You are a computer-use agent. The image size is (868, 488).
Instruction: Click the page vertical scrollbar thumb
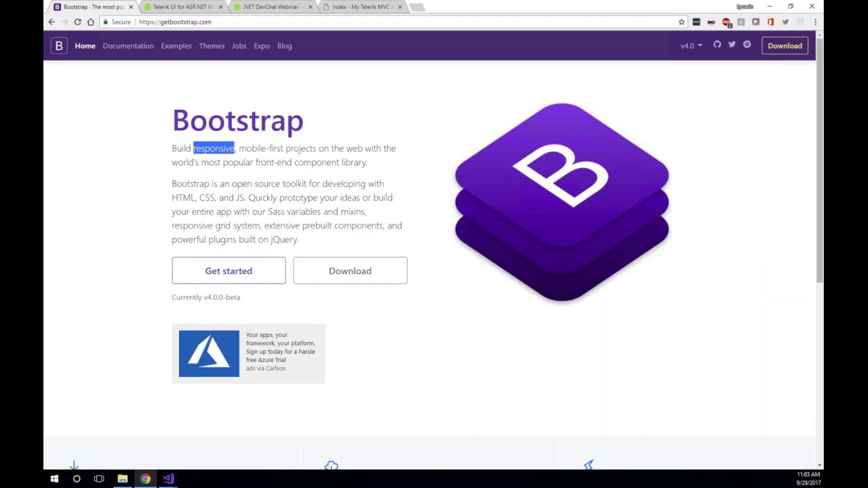point(820,159)
